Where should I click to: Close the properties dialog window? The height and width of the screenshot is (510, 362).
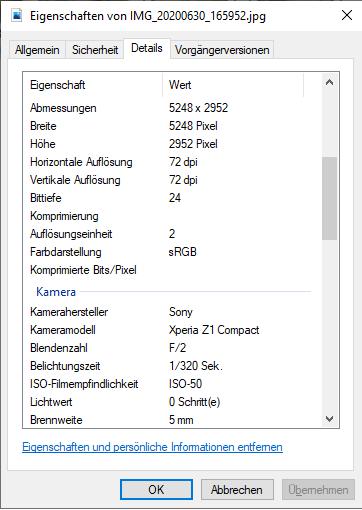(x=347, y=15)
